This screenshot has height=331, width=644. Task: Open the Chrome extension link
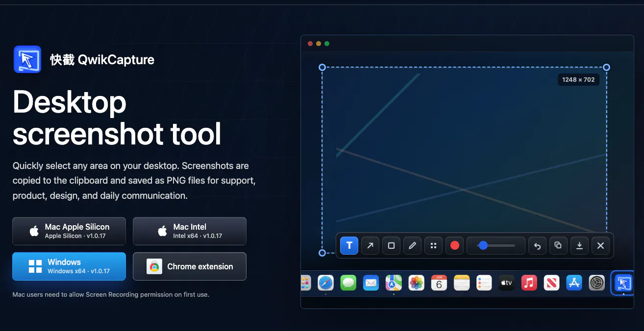(190, 266)
